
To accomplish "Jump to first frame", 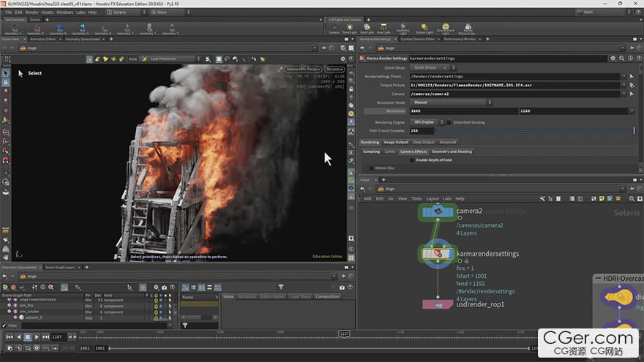I will click(x=10, y=337).
